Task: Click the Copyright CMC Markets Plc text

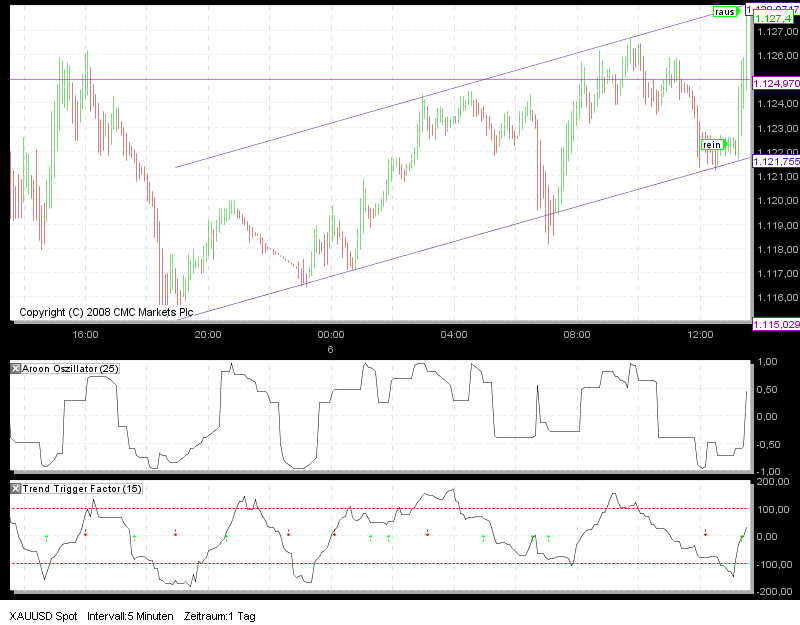Action: [108, 311]
